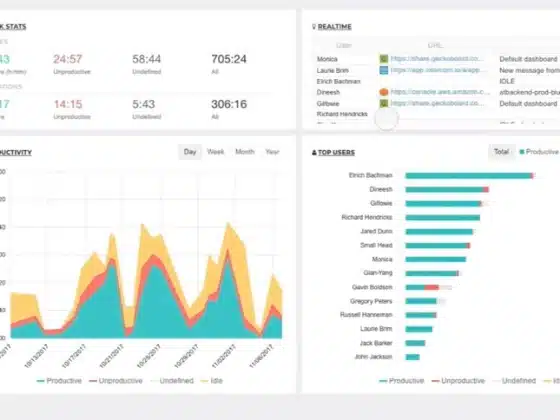The height and width of the screenshot is (420, 560).
Task: Click the 5:43 Undefined stat
Action: 144,104
